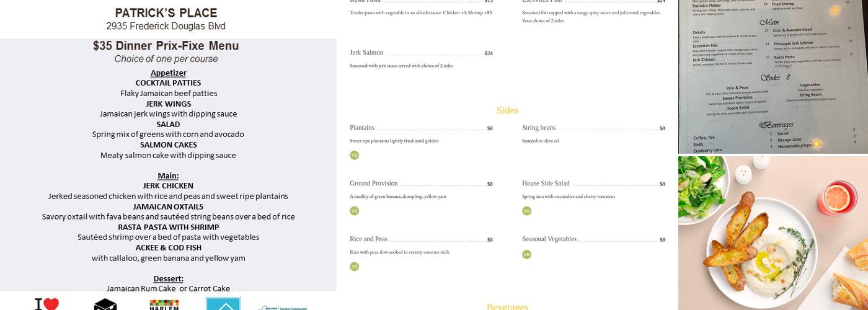Click the VG badge under Plantains
This screenshot has height=310, width=868.
(x=354, y=155)
